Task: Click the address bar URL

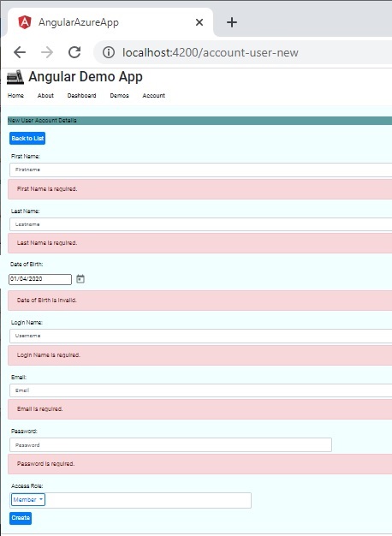Action: coord(211,52)
